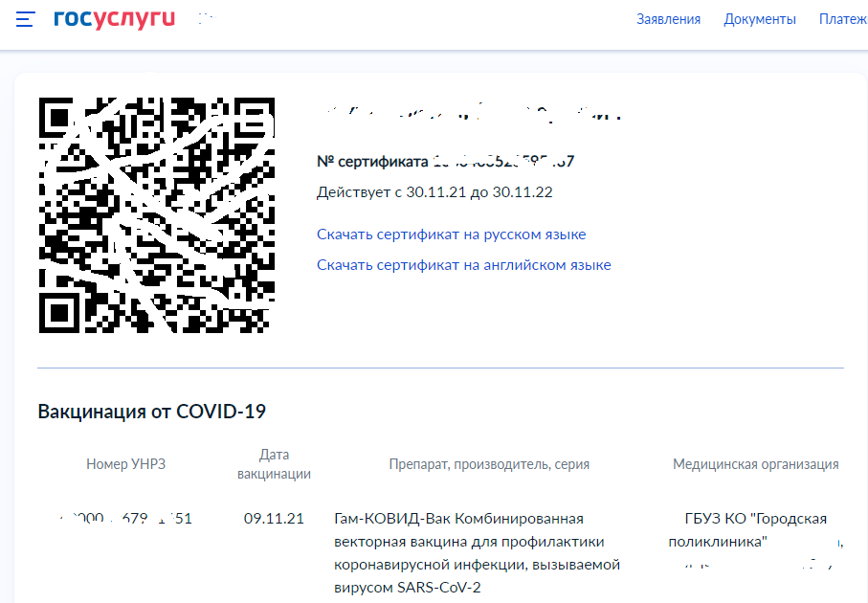The width and height of the screenshot is (868, 603).
Task: Click the УНРЗ number in table row
Action: (125, 519)
